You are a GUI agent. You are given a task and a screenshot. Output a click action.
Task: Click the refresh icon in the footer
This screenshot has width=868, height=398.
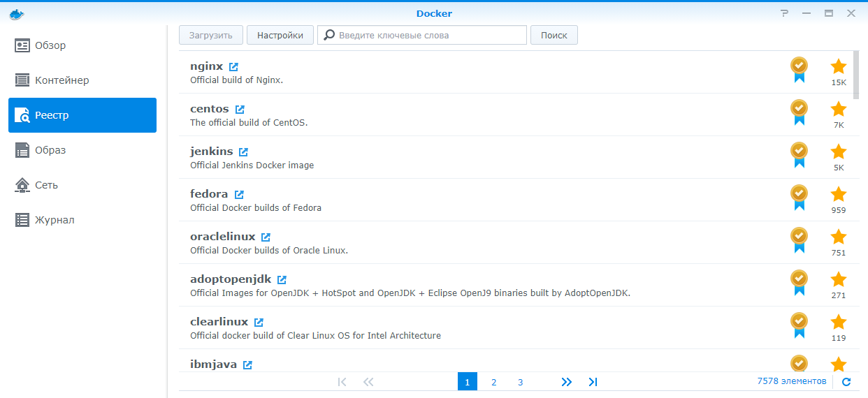click(846, 382)
